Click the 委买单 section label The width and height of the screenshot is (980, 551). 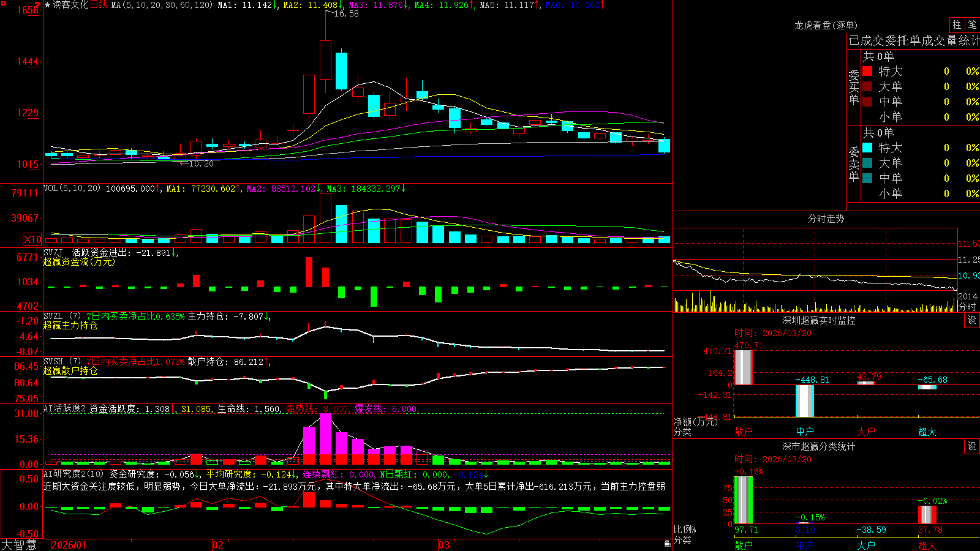click(854, 86)
